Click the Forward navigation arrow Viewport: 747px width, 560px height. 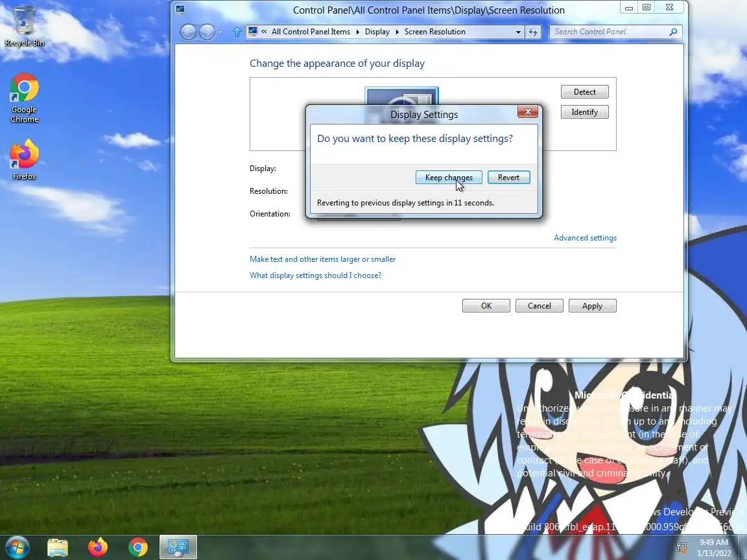coord(207,32)
